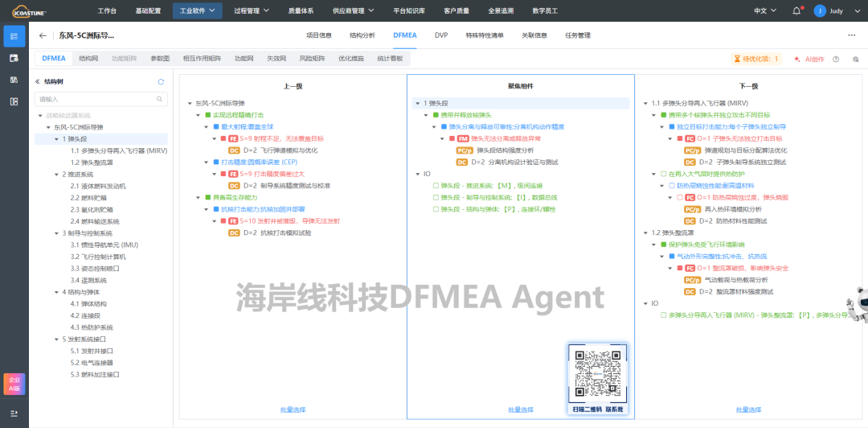This screenshot has width=868, height=428.
Task: Open the 过程管理 dropdown
Action: coord(252,10)
